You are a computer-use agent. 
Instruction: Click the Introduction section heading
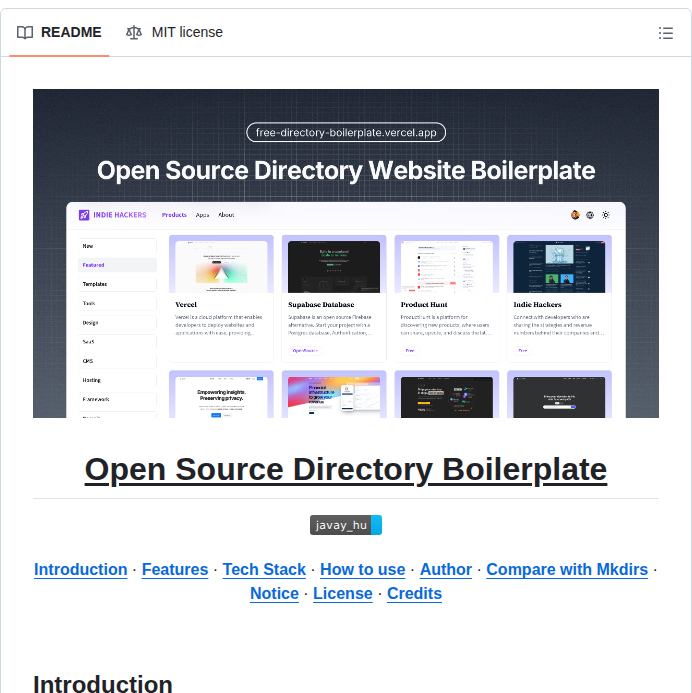click(x=103, y=683)
